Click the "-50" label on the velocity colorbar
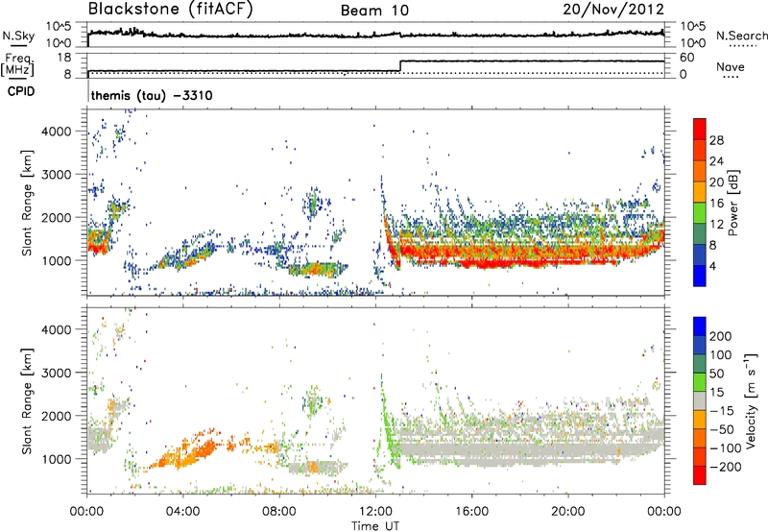The image size is (768, 532). [x=721, y=429]
